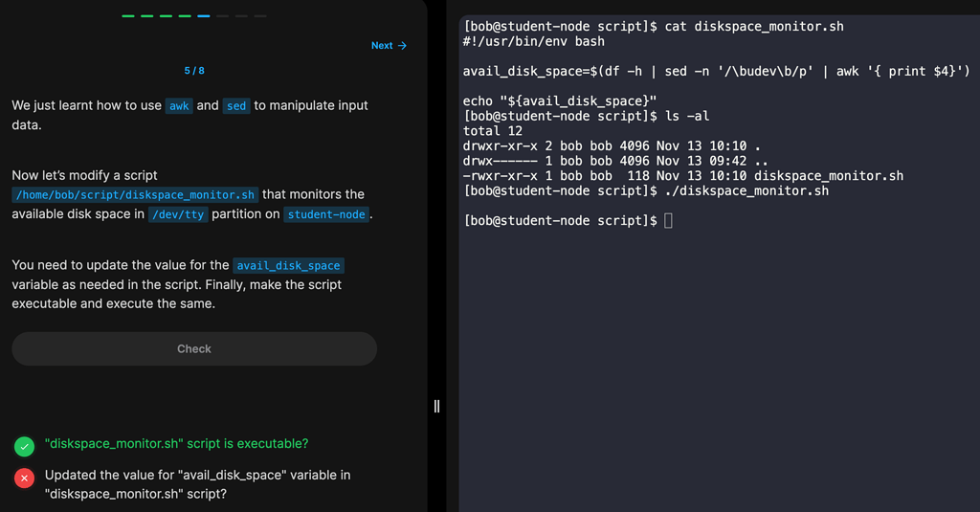Viewport: 980px width, 512px height.
Task: Click the sed code chip
Action: (236, 106)
